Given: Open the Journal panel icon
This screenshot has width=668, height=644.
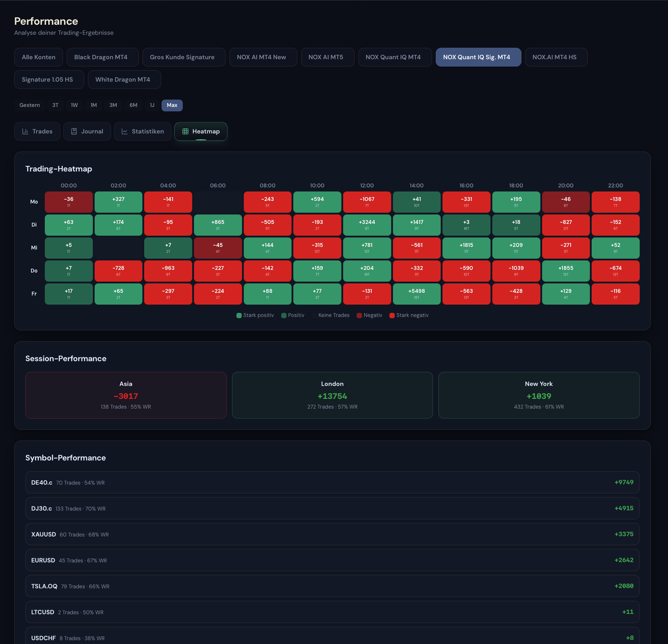Looking at the screenshot, I should [74, 131].
